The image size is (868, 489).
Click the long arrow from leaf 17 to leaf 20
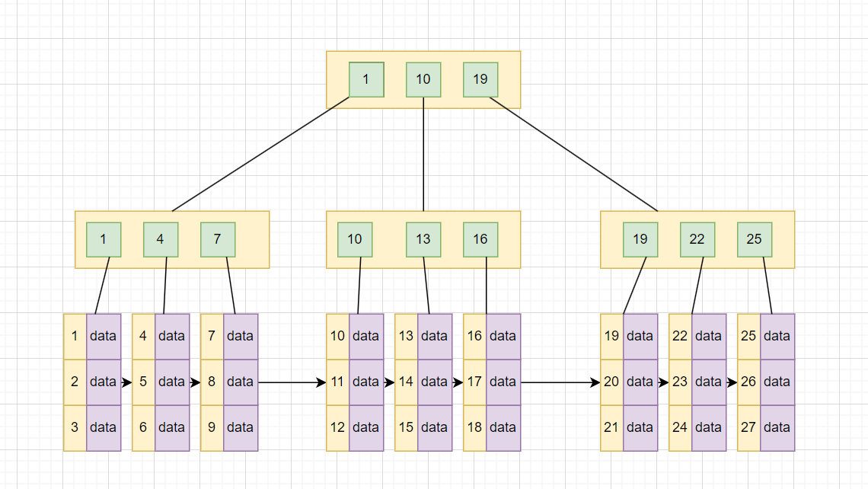[x=560, y=382]
